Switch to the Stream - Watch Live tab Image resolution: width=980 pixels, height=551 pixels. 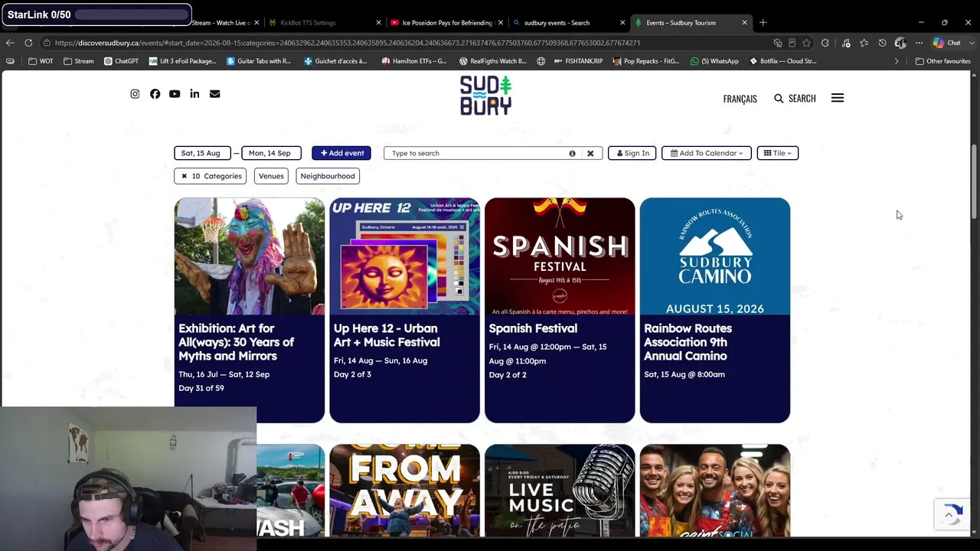pos(222,22)
